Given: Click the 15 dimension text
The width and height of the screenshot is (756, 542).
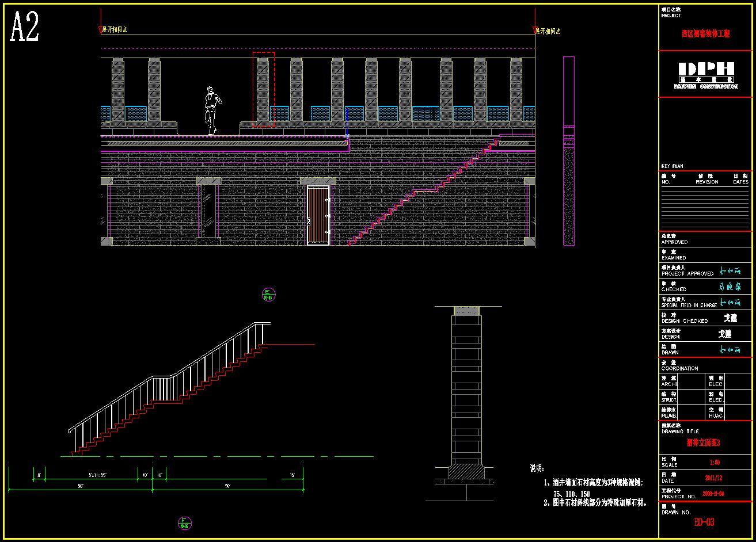Looking at the screenshot, I should click(x=292, y=475).
